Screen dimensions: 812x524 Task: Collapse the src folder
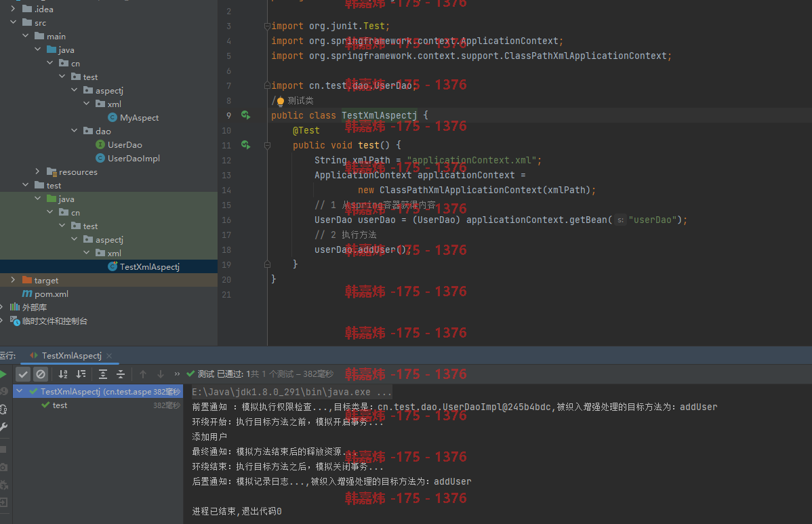(x=13, y=22)
